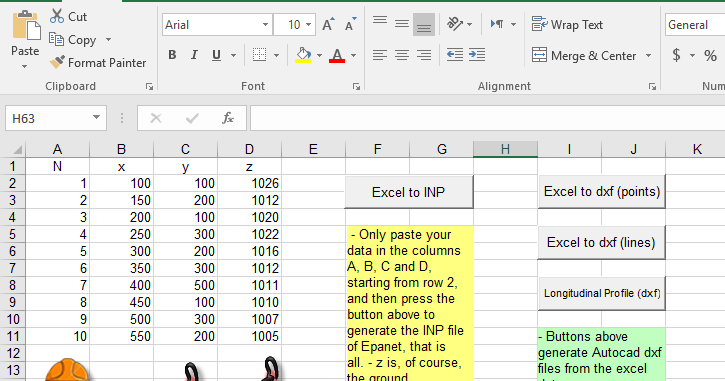Screen dimensions: 725x381
Task: Open Clipboard group dialog launcher
Action: [149, 86]
